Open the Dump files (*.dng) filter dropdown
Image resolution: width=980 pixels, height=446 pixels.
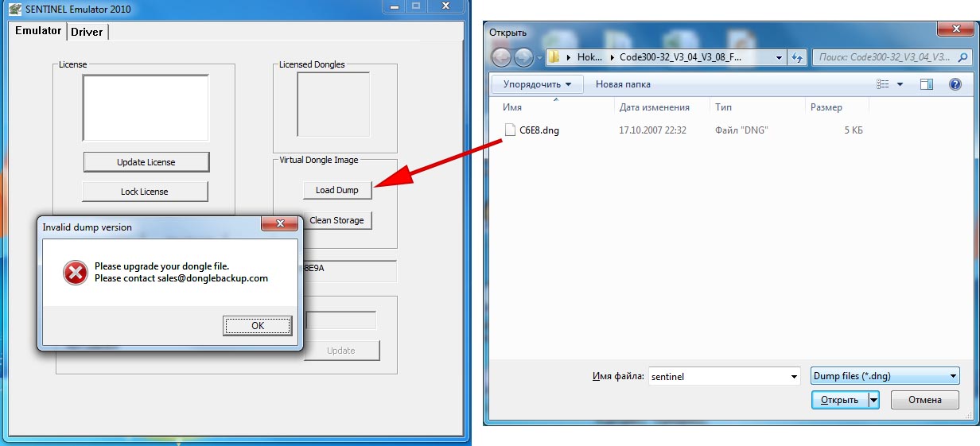pyautogui.click(x=885, y=376)
